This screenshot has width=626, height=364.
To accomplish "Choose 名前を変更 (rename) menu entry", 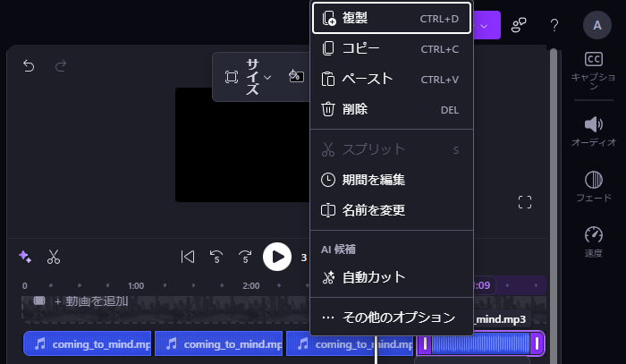I will coord(392,210).
